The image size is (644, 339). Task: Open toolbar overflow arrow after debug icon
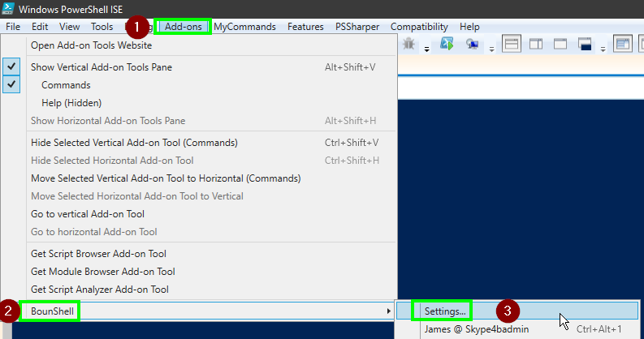coord(425,47)
